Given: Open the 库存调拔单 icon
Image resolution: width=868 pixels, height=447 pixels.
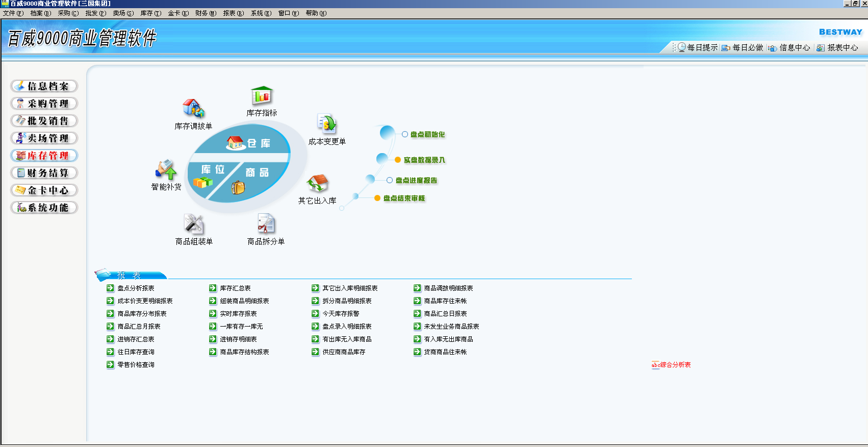Looking at the screenshot, I should pos(193,108).
